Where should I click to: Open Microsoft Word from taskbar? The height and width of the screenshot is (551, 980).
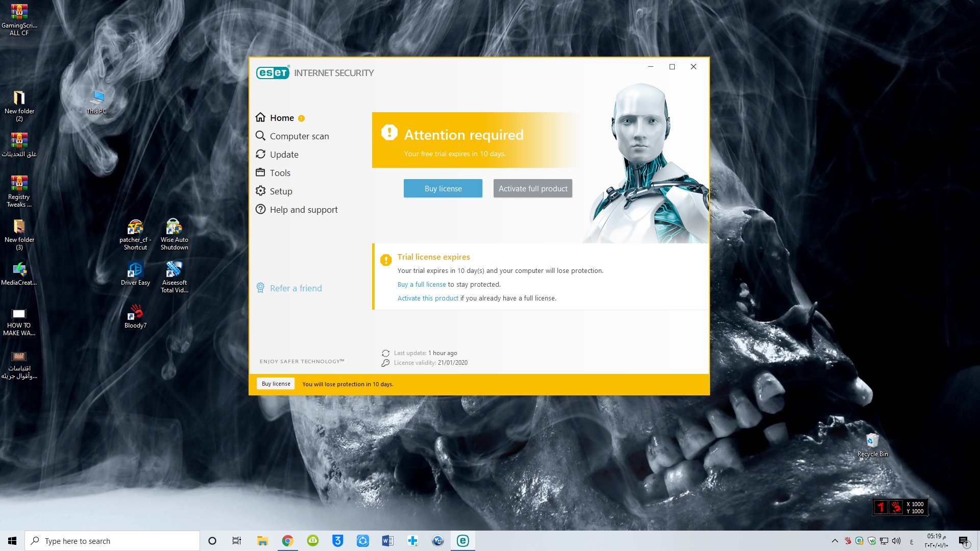coord(387,541)
